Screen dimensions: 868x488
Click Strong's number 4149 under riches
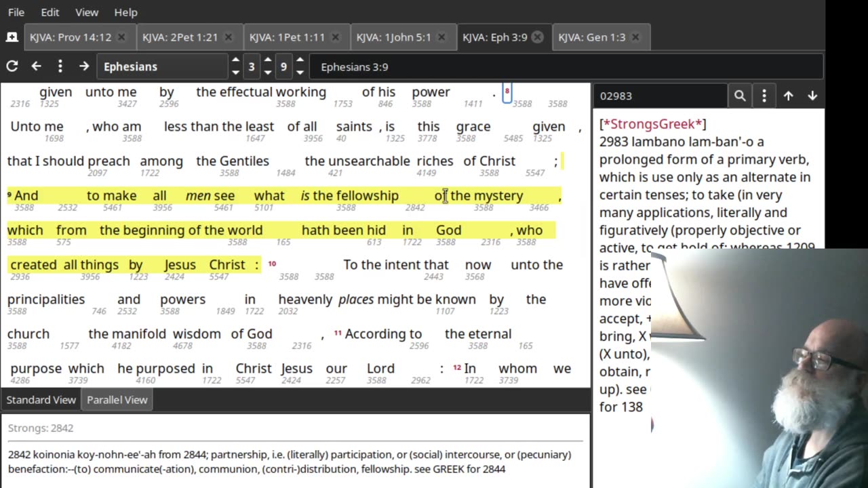[x=427, y=173]
